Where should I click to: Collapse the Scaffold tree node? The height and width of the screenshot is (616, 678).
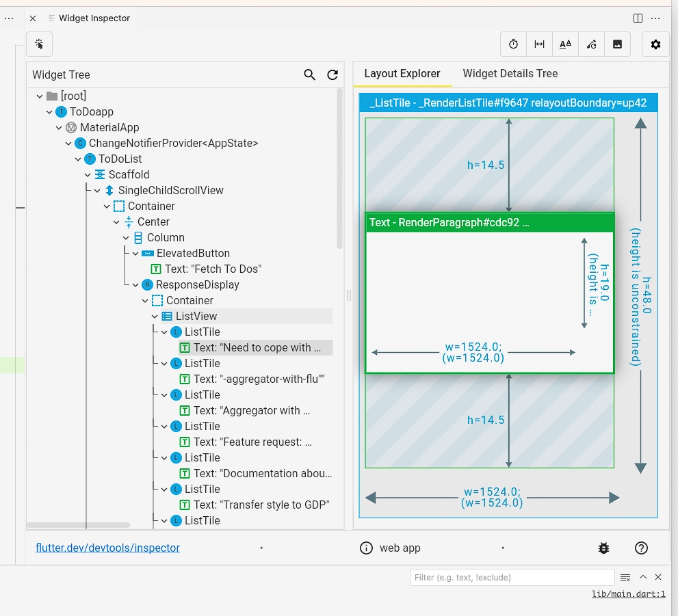click(87, 174)
